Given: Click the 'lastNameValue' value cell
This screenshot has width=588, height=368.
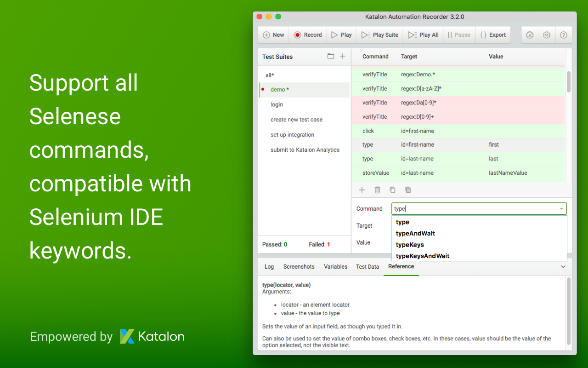Looking at the screenshot, I should pyautogui.click(x=508, y=173).
